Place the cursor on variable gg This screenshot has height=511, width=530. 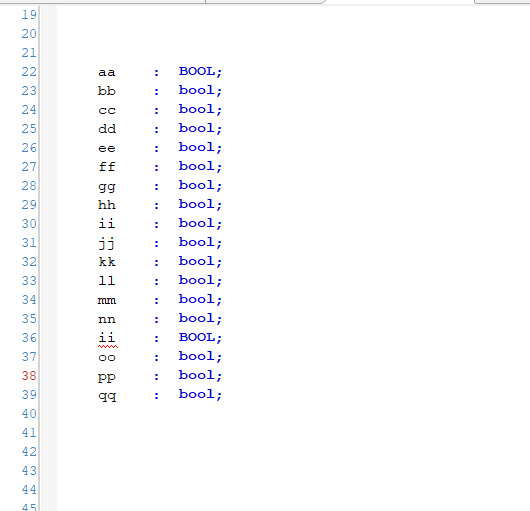[x=107, y=187]
